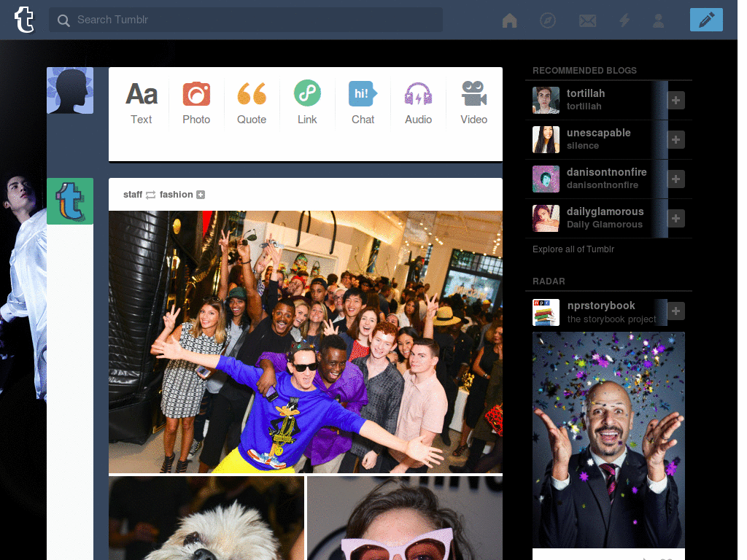Create a new Audio post
The height and width of the screenshot is (560, 747).
coord(418,103)
